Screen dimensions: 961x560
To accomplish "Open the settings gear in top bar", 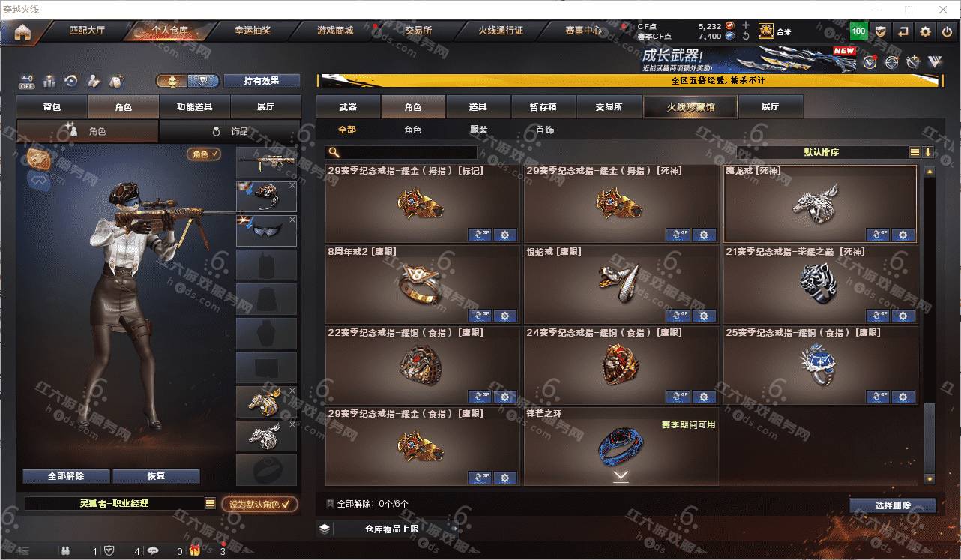I will pos(926,31).
